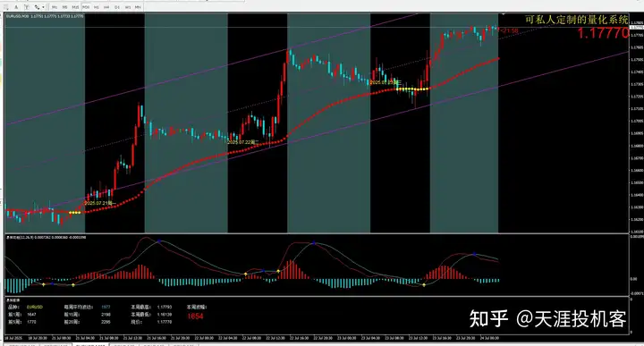Select the text box (T) tool
The width and height of the screenshot is (644, 346).
(x=26, y=7)
